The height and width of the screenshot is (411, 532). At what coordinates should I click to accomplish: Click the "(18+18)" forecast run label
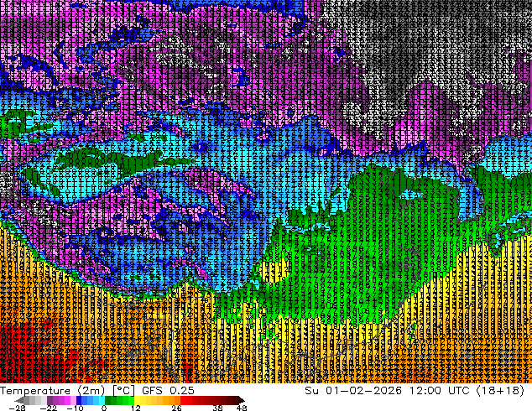[500, 391]
